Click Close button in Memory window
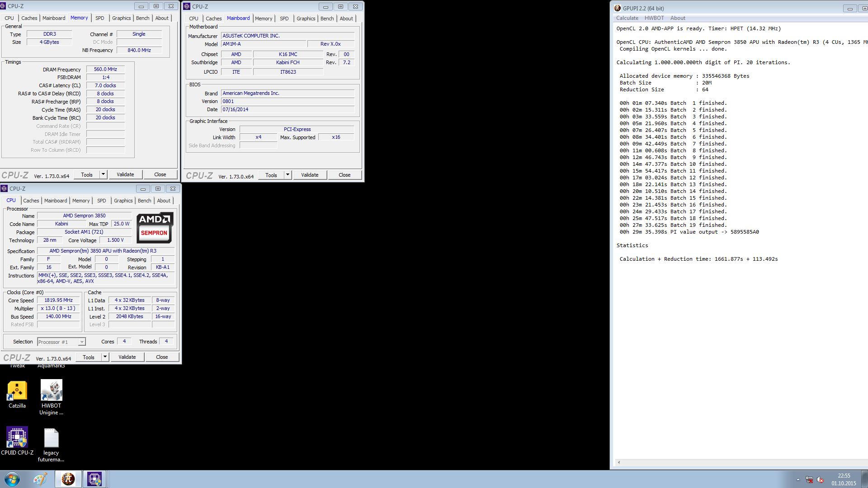 pyautogui.click(x=160, y=174)
